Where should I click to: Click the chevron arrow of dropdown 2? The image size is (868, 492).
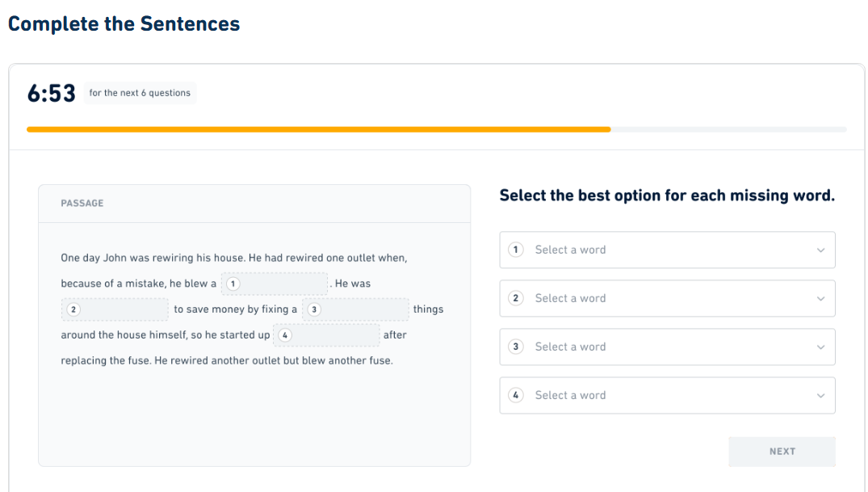(820, 299)
